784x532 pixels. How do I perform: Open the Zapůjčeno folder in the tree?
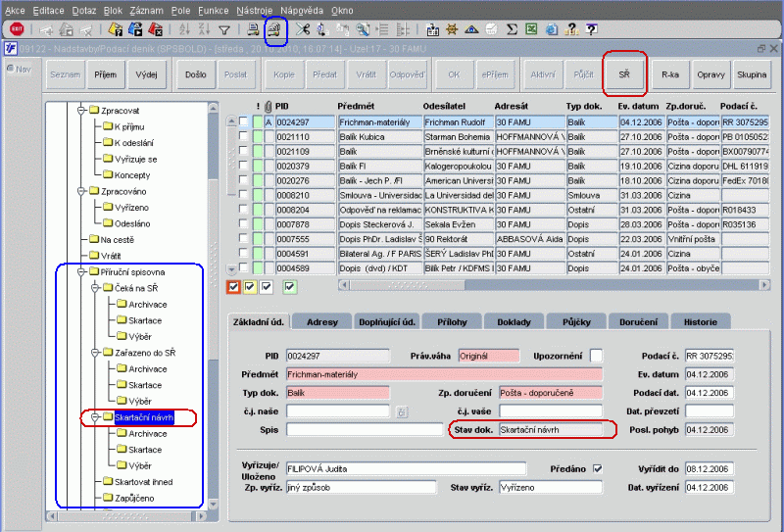coord(128,498)
